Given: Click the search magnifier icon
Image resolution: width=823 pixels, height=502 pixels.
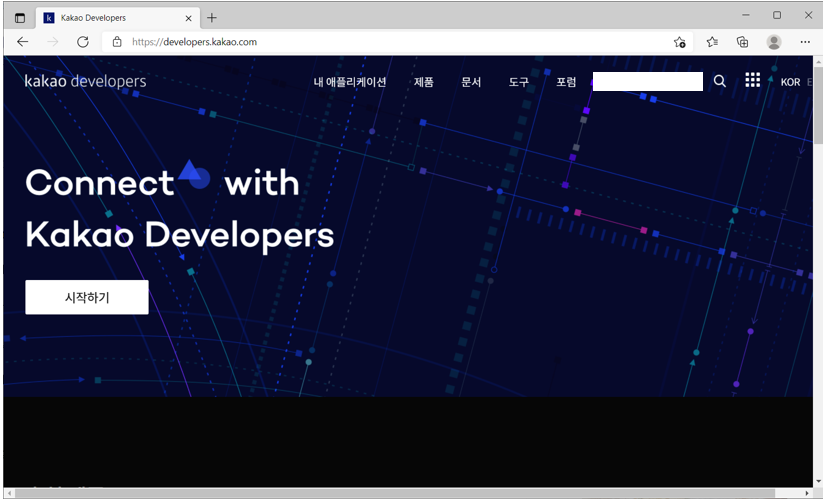Looking at the screenshot, I should 720,81.
